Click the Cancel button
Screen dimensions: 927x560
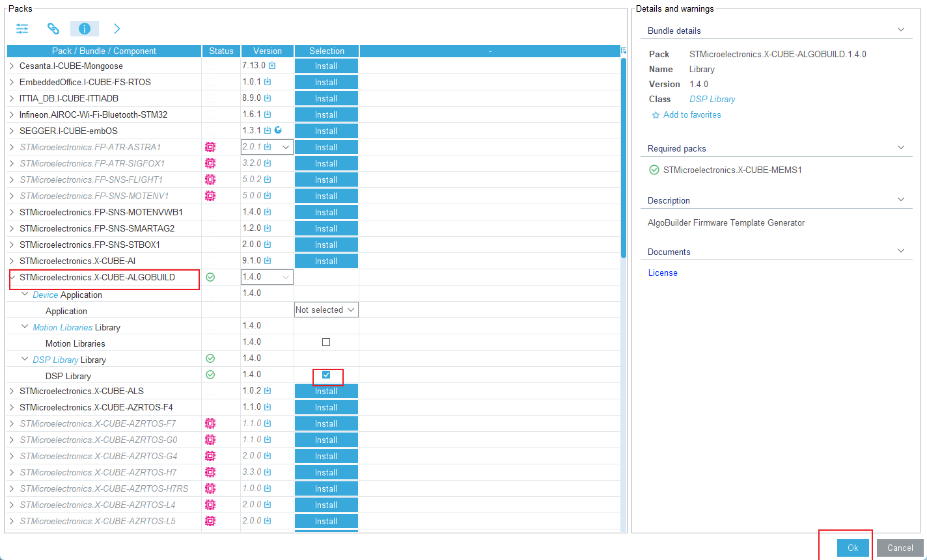click(900, 548)
